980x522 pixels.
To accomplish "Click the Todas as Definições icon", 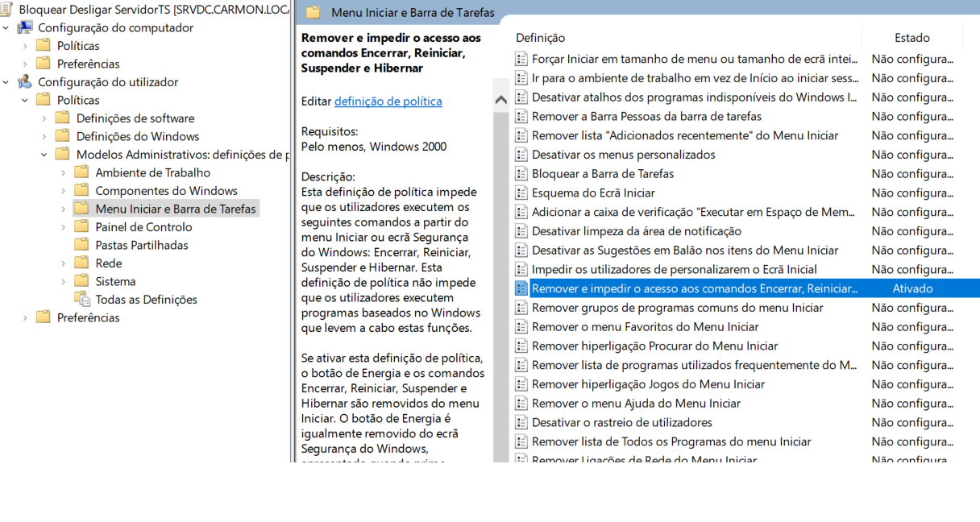I will [x=82, y=300].
